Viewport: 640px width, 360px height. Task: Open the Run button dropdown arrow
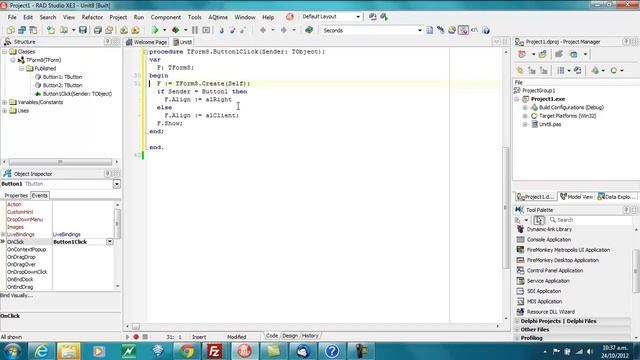pos(164,30)
